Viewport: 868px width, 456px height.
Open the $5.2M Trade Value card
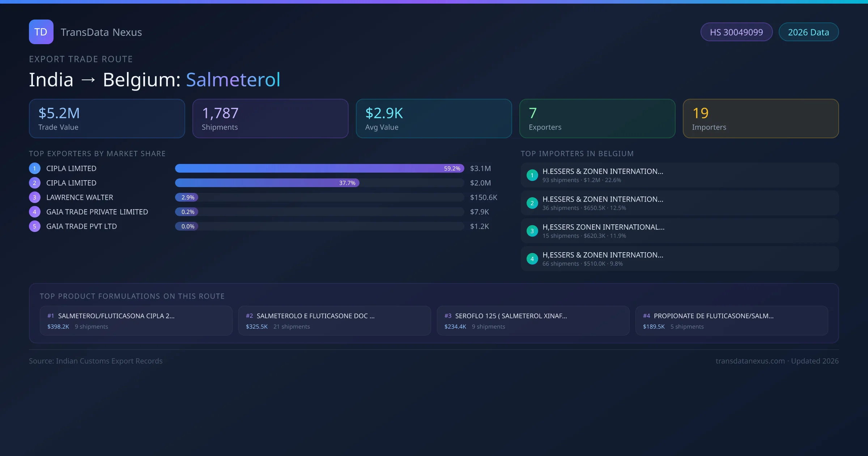click(x=107, y=118)
